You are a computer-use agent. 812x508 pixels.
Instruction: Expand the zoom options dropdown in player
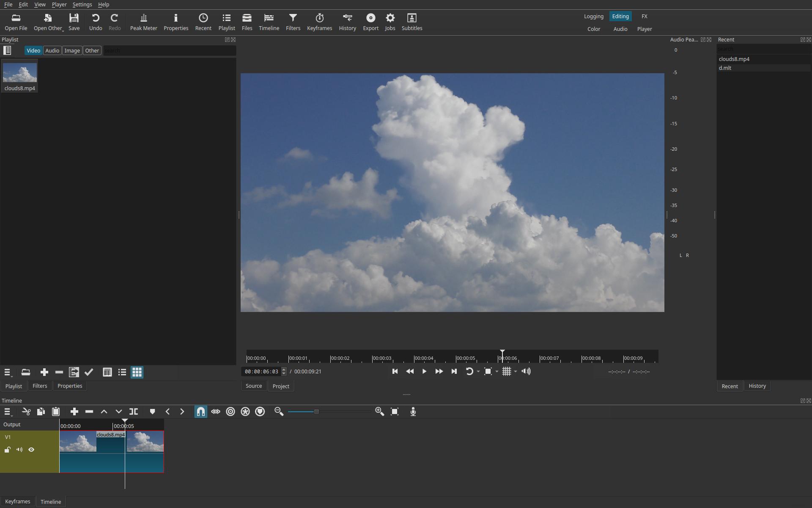(x=497, y=372)
